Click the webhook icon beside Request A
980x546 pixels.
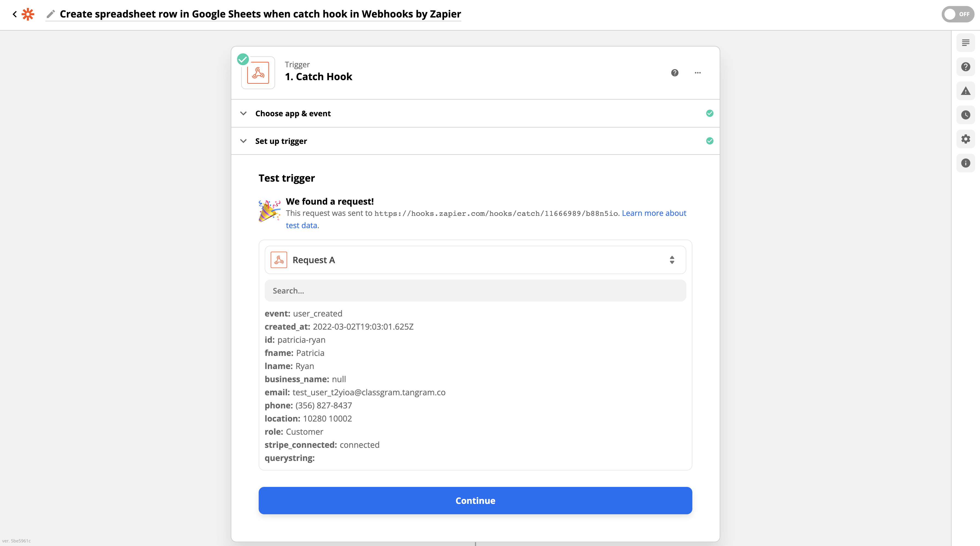(x=279, y=260)
